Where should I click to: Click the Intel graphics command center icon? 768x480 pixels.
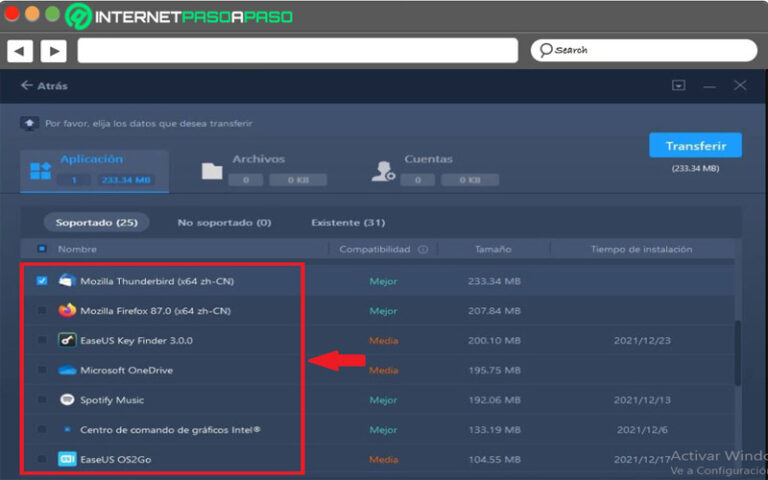67,430
